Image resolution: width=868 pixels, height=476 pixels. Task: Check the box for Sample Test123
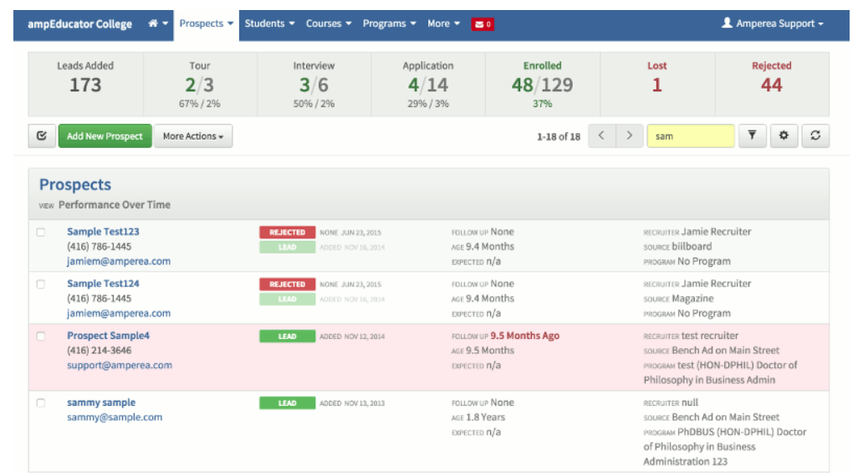click(41, 233)
